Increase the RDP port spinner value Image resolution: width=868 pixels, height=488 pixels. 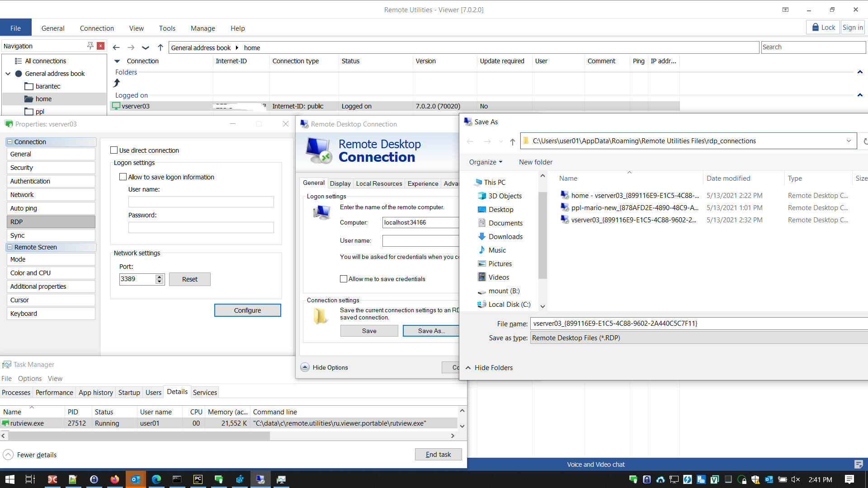159,277
